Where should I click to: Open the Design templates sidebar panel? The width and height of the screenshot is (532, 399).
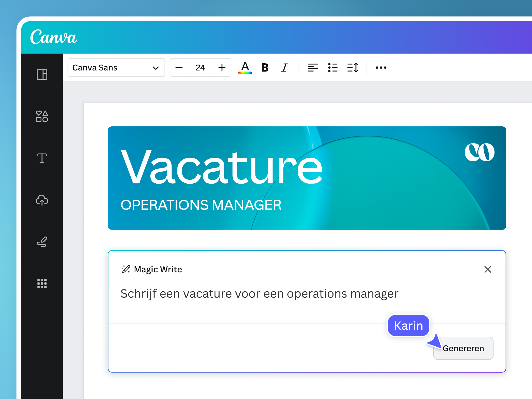(x=42, y=74)
